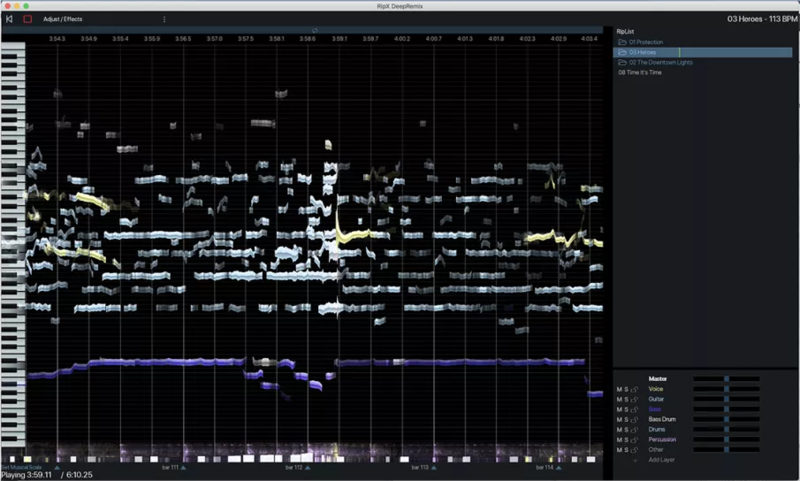800x481 pixels.
Task: Click the rewind to start button
Action: coord(9,19)
